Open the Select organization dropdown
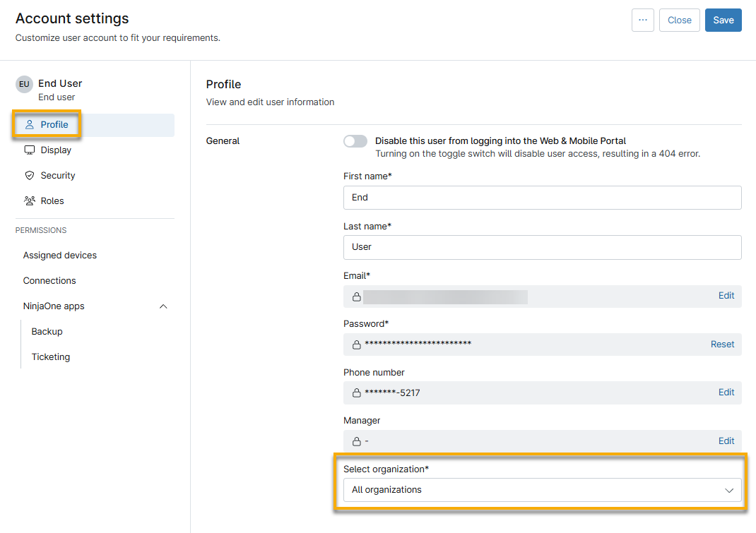 tap(543, 490)
